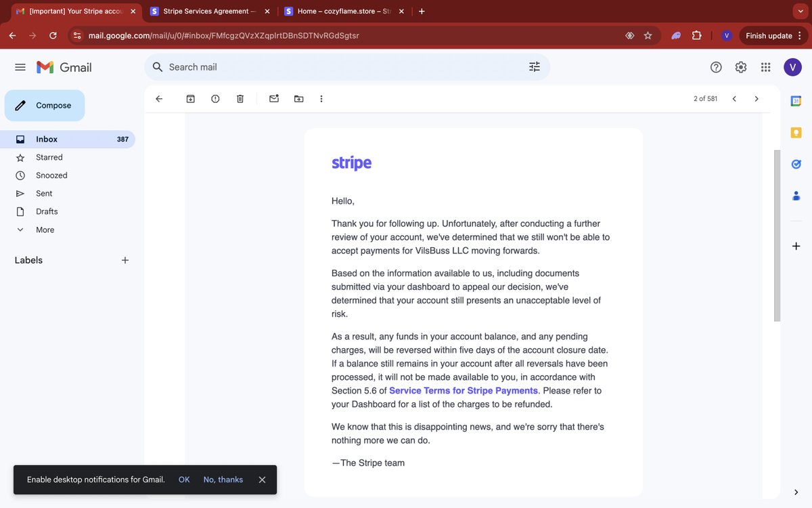Viewport: 812px width, 508px height.
Task: Open the search options filter icon
Action: coord(535,67)
